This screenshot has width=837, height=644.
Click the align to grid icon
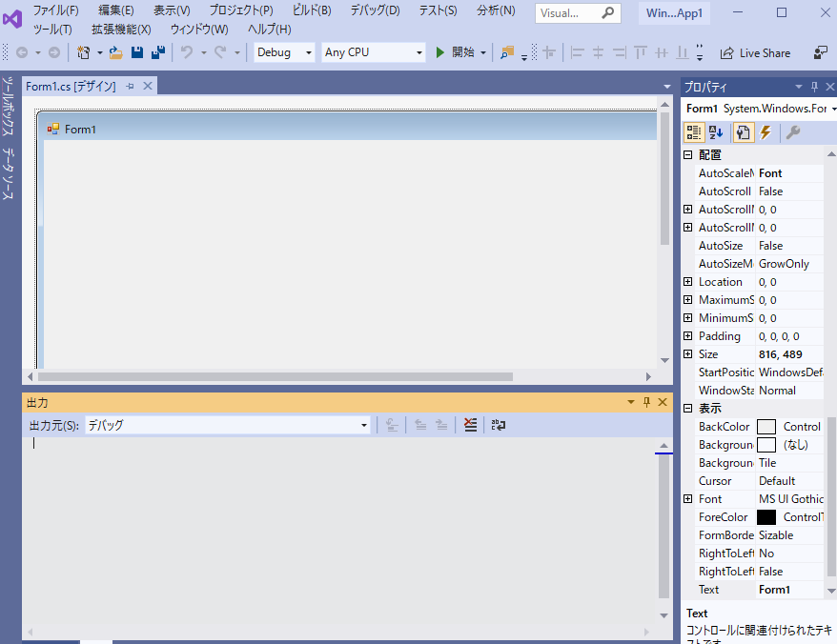click(x=549, y=52)
